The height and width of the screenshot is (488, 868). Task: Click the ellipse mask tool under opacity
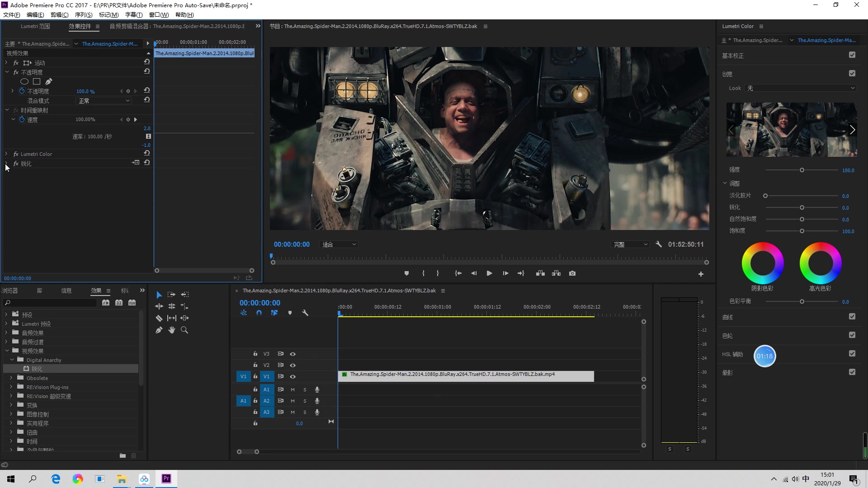pos(24,82)
